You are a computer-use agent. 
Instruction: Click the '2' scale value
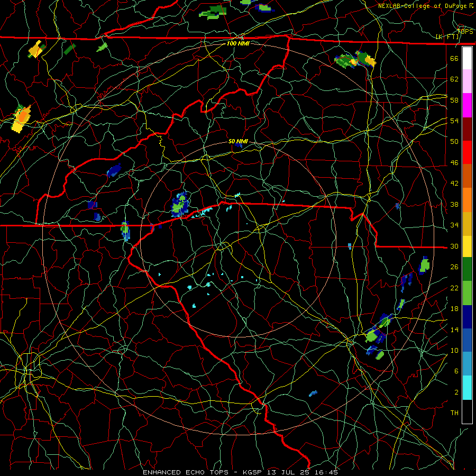(456, 392)
